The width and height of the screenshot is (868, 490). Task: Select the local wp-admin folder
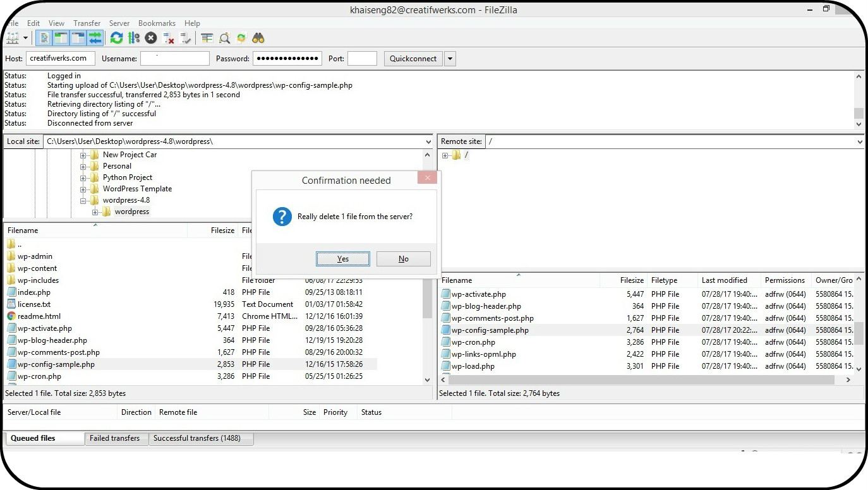(35, 256)
